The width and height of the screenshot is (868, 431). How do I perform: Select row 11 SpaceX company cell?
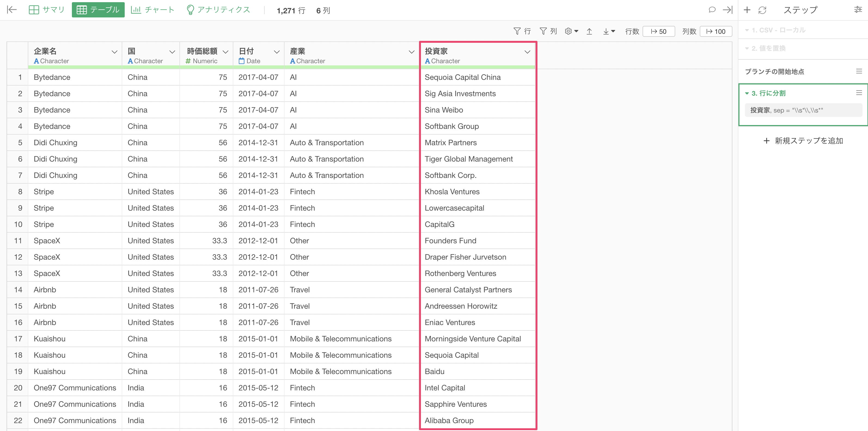(x=75, y=241)
